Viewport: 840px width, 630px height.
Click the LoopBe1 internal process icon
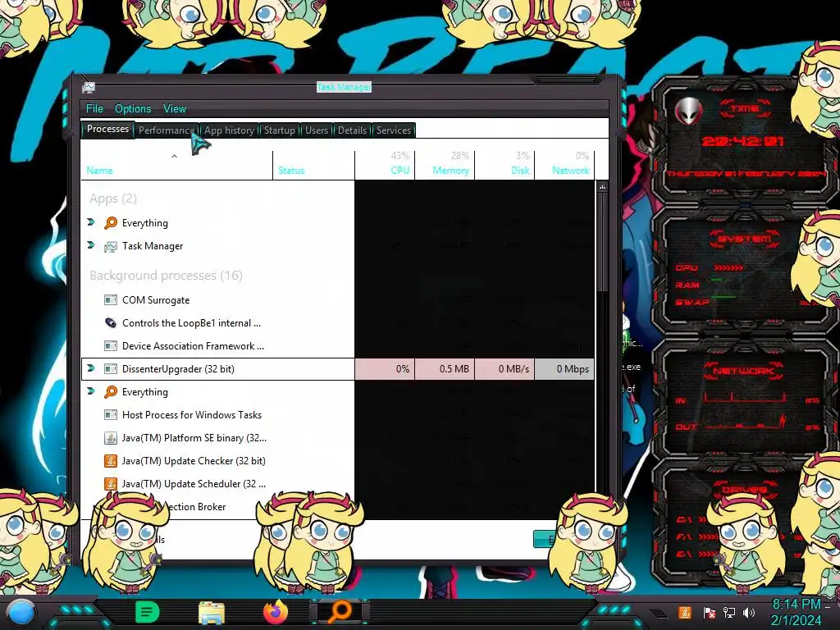(x=111, y=323)
